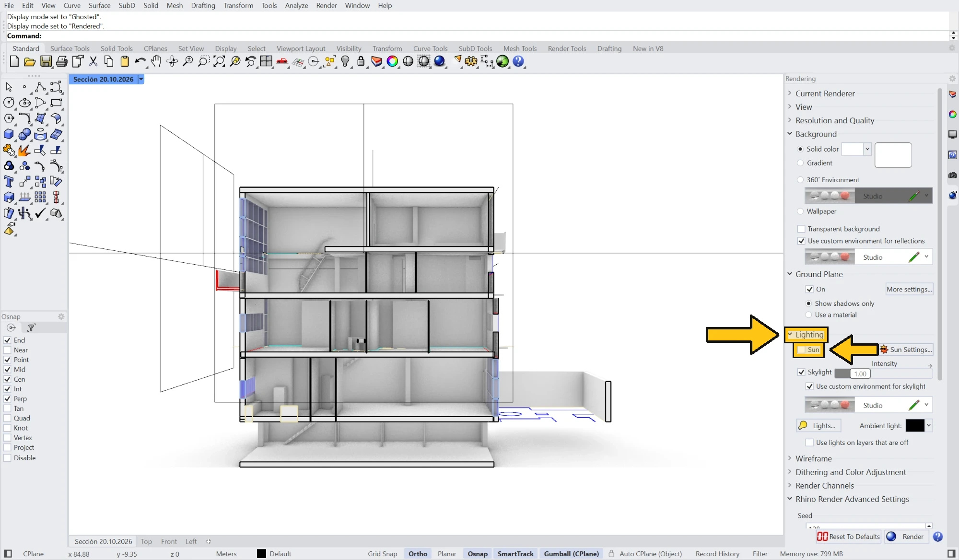Click the Paste clipboard icon
This screenshot has width=959, height=560.
(x=125, y=61)
